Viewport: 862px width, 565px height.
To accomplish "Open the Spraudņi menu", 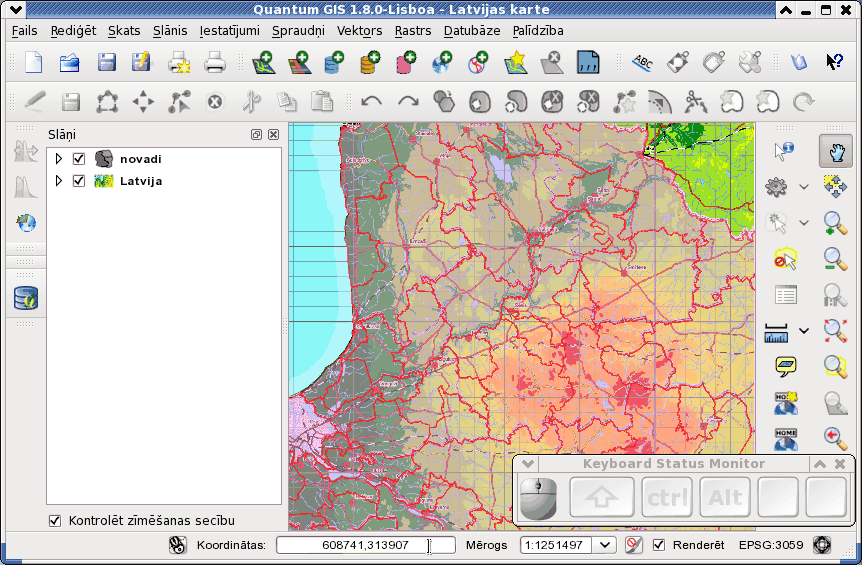I will point(299,31).
